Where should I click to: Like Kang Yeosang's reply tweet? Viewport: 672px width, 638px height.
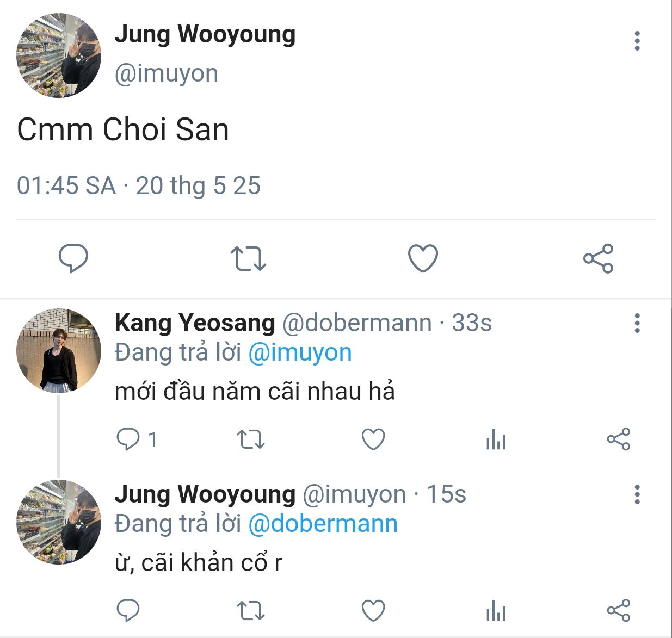(373, 439)
